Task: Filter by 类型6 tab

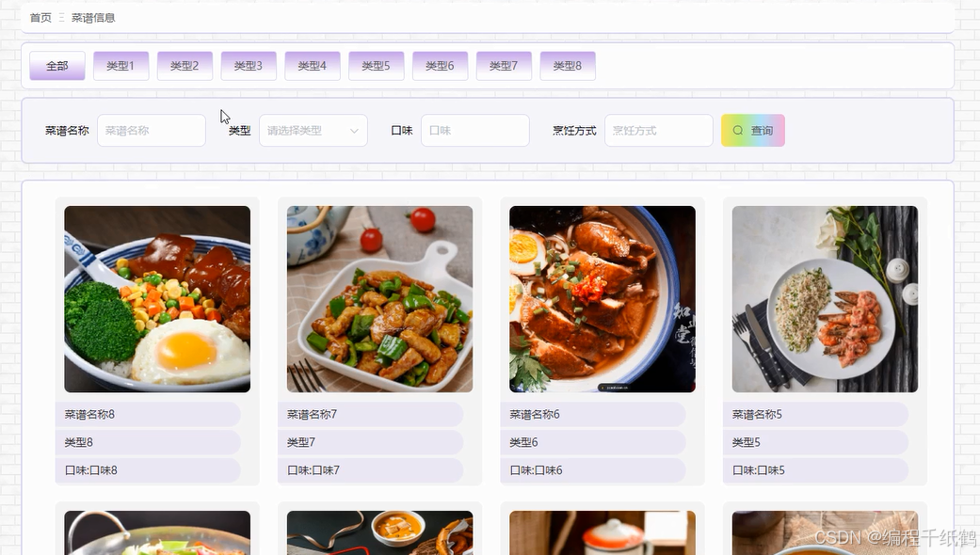Action: [x=440, y=66]
